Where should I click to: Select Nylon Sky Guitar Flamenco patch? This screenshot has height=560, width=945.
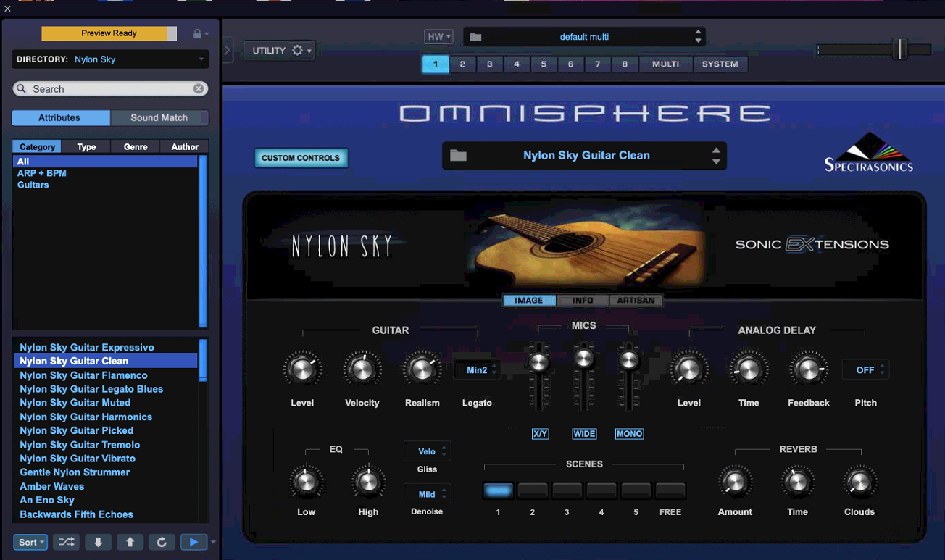pyautogui.click(x=83, y=375)
